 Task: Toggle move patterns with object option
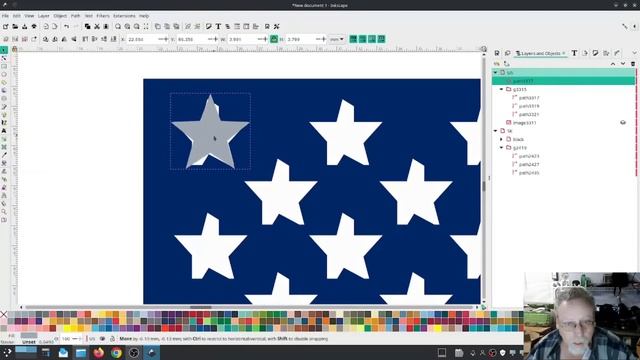coord(382,39)
